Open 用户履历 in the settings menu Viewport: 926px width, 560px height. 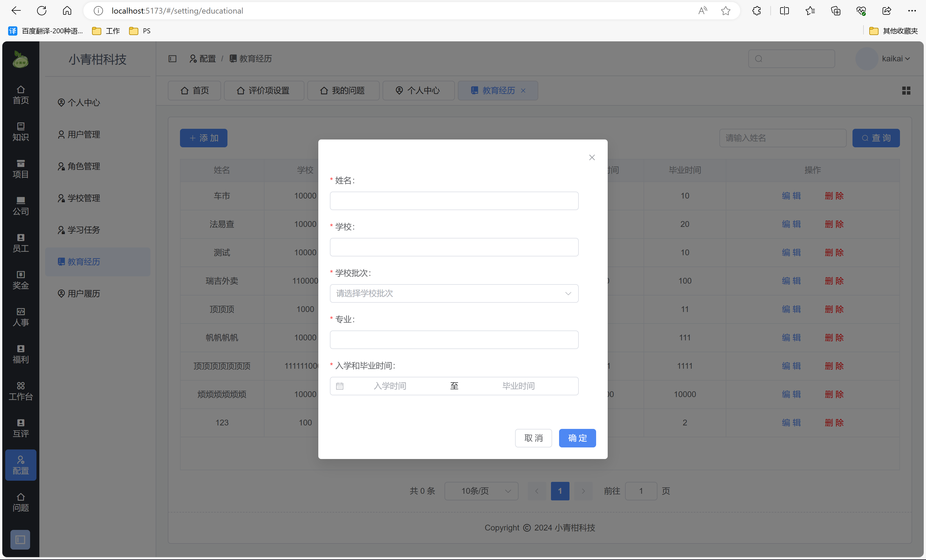point(98,293)
